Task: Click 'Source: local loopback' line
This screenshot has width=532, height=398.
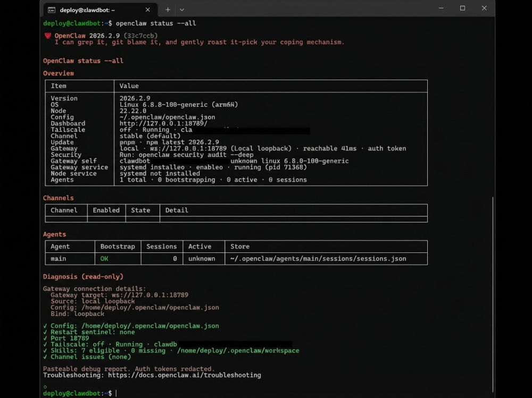Action: (x=93, y=301)
